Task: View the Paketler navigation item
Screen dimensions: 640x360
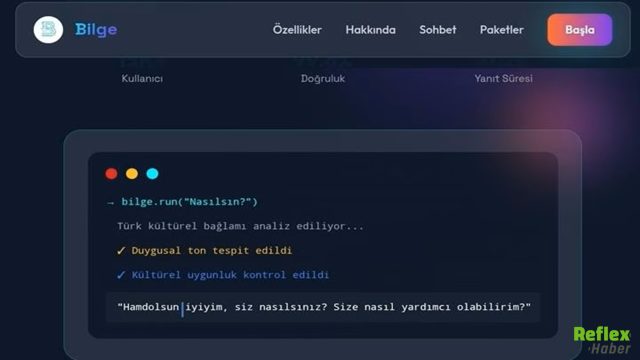Action: (502, 30)
